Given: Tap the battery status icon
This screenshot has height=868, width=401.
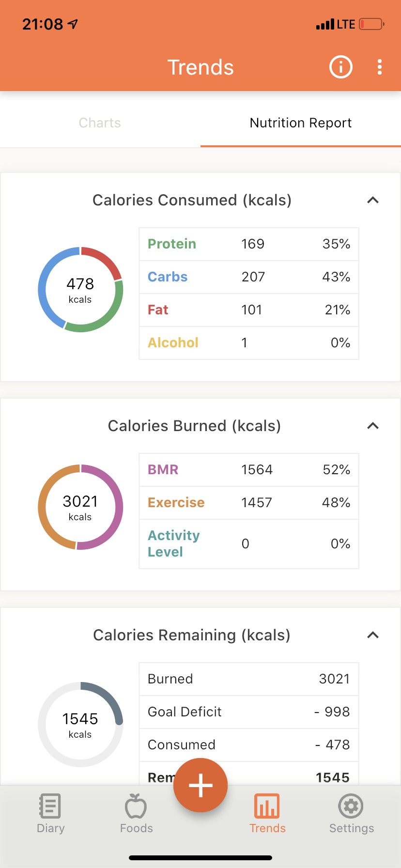Looking at the screenshot, I should 371,24.
